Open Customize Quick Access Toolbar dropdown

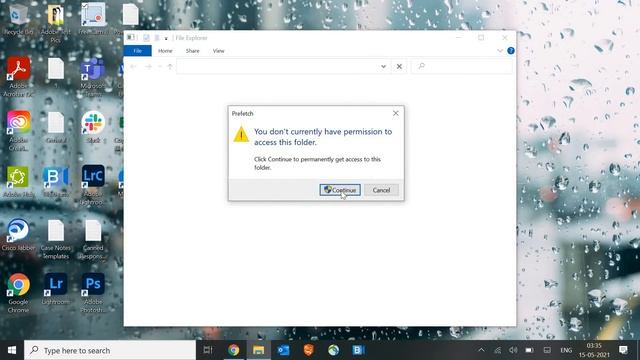(166, 38)
